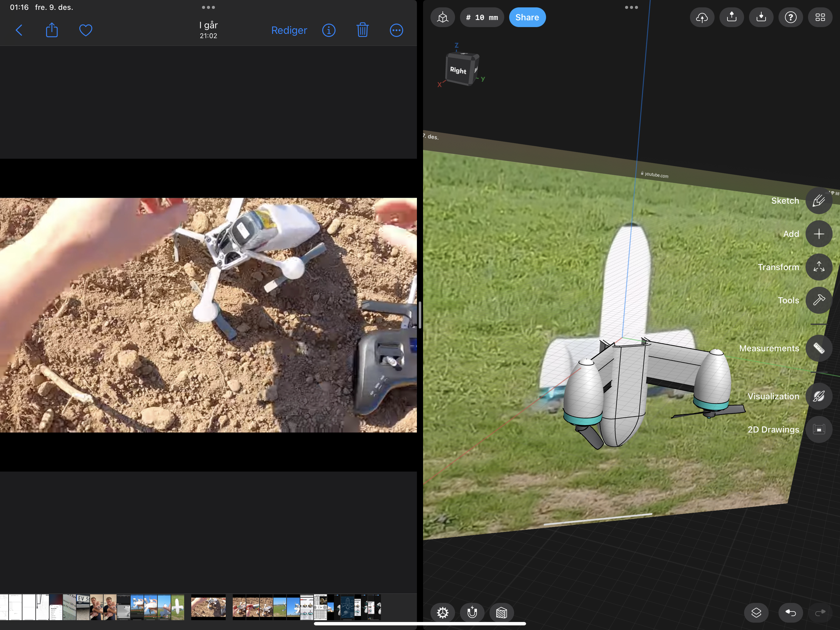Screen dimensions: 840x630
Task: Open the Add shapes menu
Action: (x=818, y=234)
